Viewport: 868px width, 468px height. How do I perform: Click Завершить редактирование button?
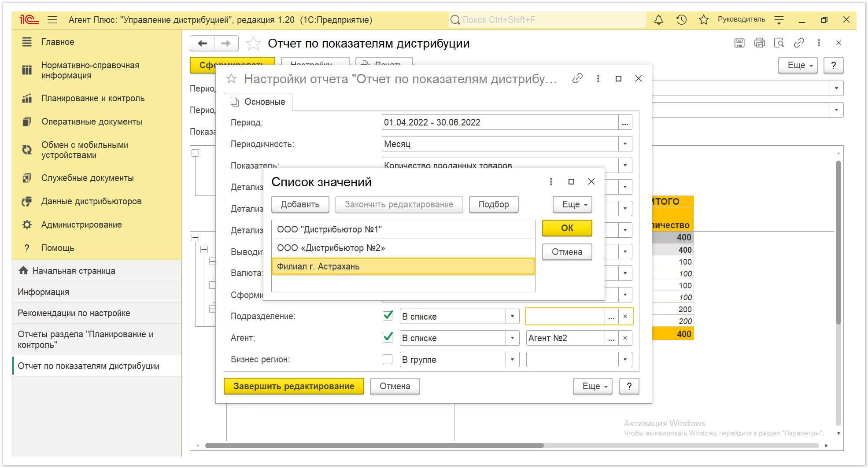tap(294, 386)
